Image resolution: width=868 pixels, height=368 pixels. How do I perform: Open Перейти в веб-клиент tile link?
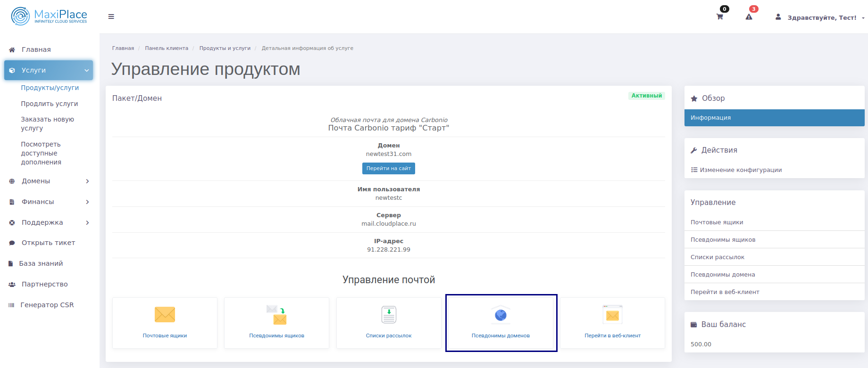612,335
